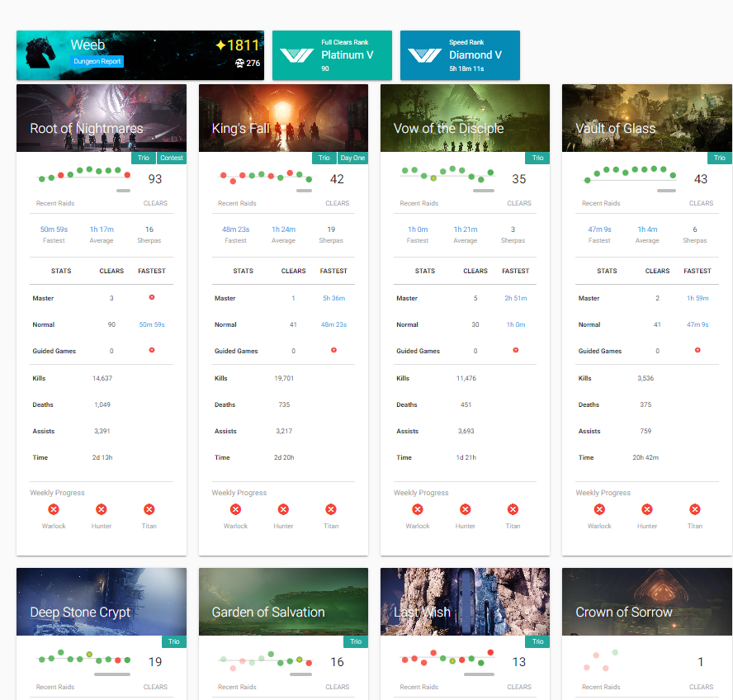Click last red dot in Root of Nightmares chart
Screen dimensions: 733x700
click(x=127, y=175)
